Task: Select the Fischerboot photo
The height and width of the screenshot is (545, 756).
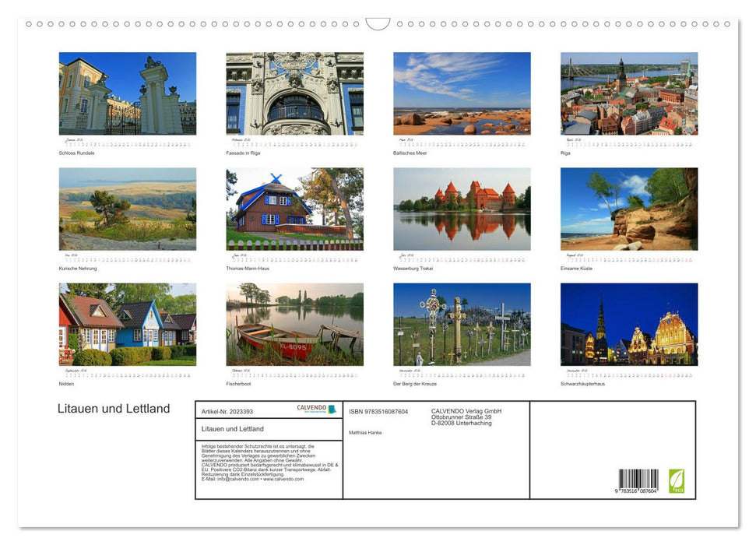Action: click(294, 324)
